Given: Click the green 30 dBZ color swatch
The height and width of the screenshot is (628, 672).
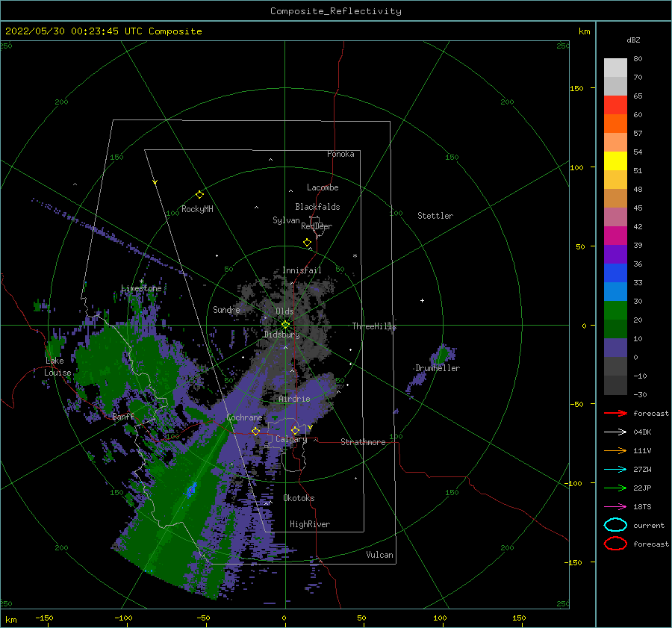Looking at the screenshot, I should (x=615, y=311).
